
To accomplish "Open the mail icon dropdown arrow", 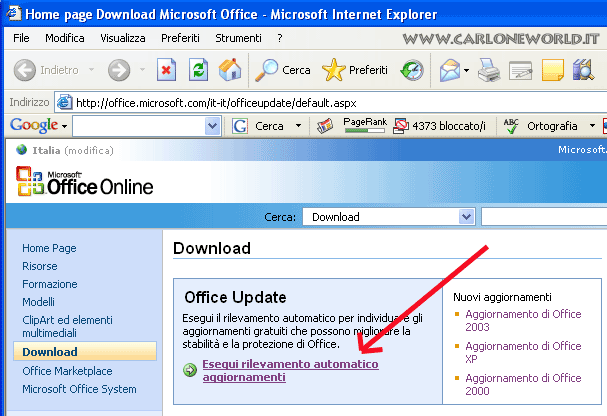I will click(466, 70).
